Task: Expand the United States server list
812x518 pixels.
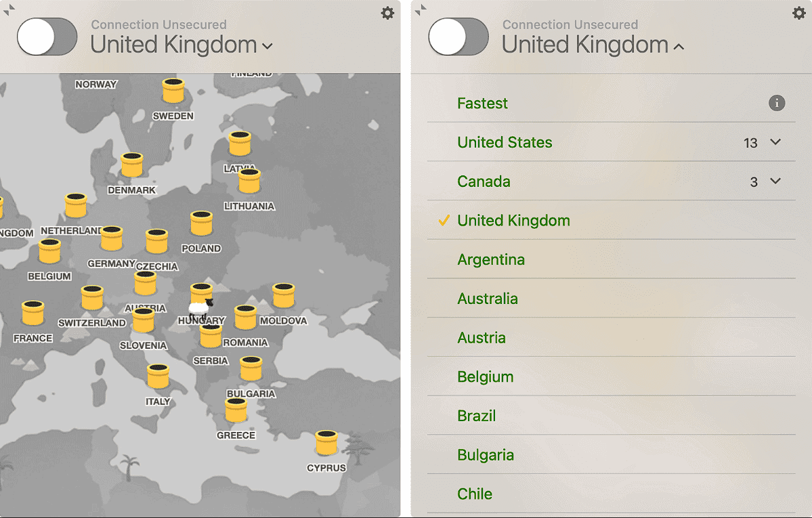Action: pos(776,142)
